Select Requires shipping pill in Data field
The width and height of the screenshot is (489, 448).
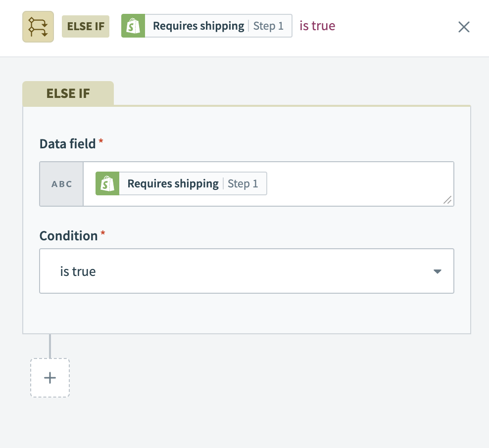click(173, 184)
